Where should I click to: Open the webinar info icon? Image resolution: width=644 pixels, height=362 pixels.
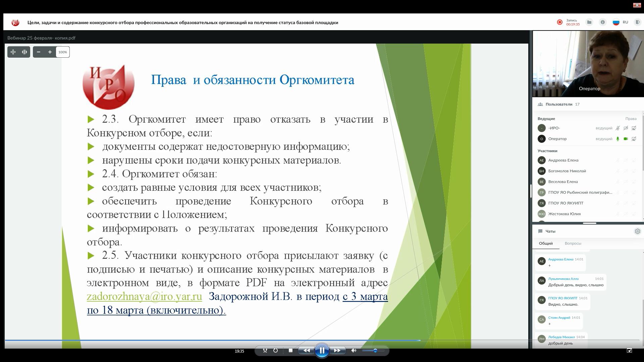click(x=602, y=22)
